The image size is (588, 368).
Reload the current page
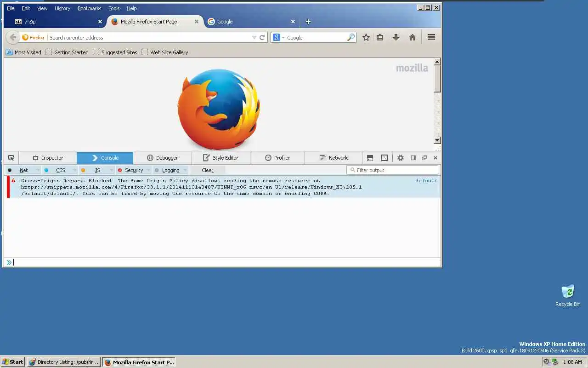click(262, 38)
